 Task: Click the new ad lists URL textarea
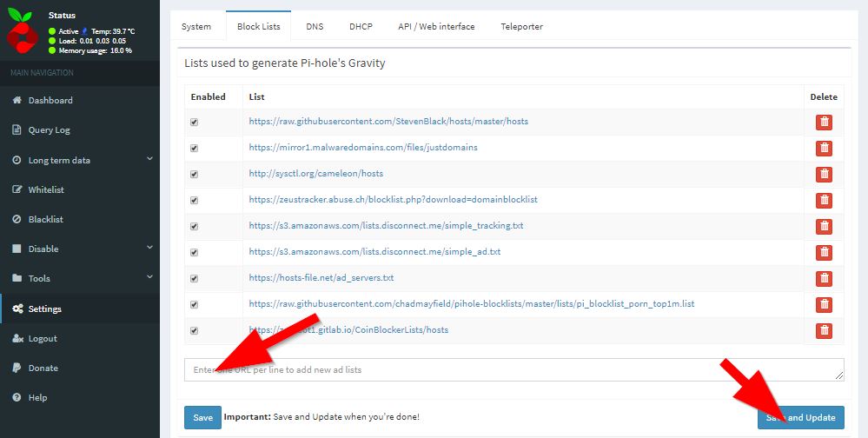514,370
